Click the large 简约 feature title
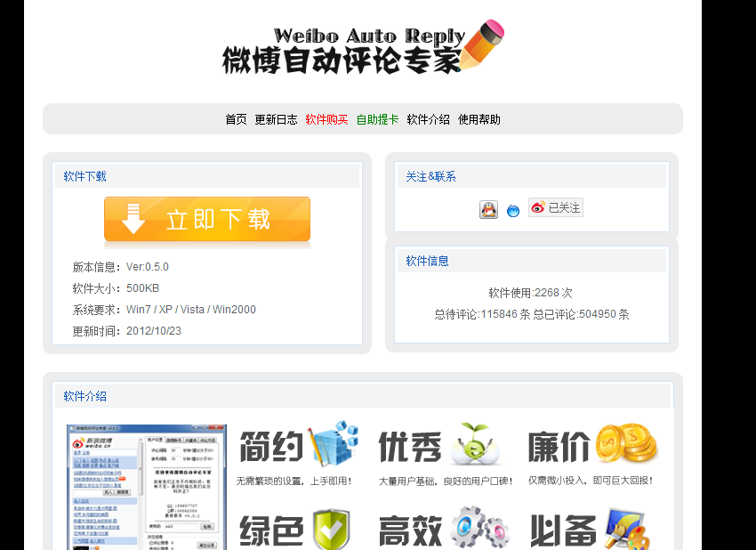Viewport: 756px width, 550px height. click(x=272, y=446)
